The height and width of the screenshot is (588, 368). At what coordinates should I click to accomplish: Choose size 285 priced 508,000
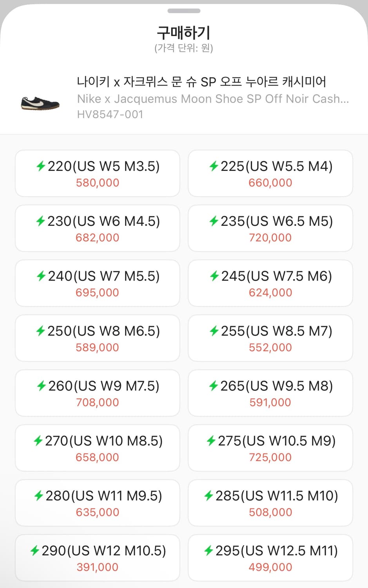click(x=270, y=503)
